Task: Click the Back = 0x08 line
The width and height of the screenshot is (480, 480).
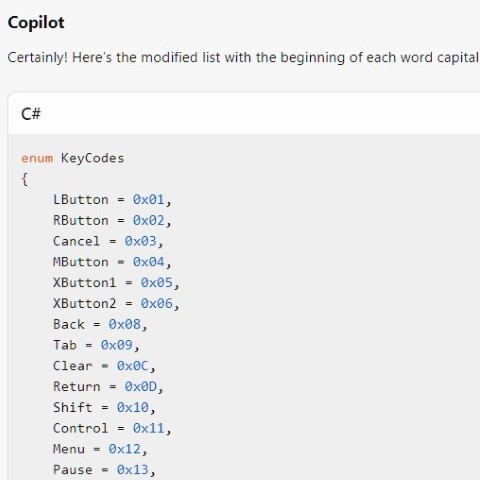Action: [100, 324]
